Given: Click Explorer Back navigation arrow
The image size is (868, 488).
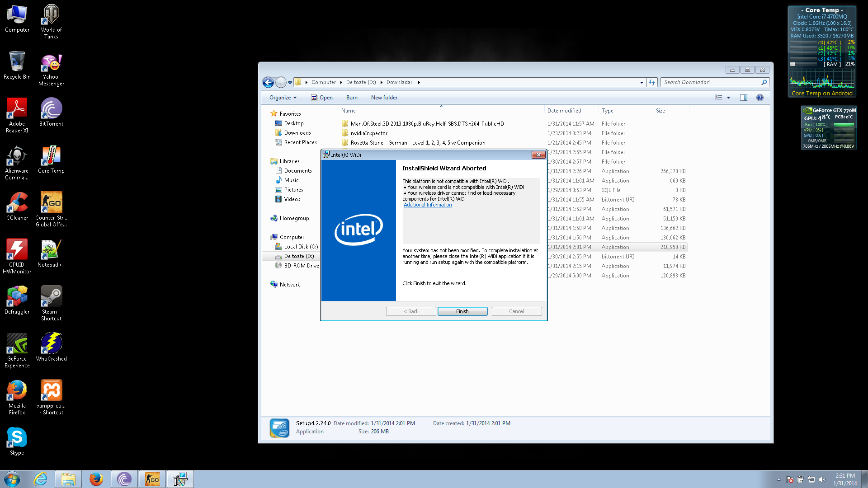Looking at the screenshot, I should tap(268, 82).
